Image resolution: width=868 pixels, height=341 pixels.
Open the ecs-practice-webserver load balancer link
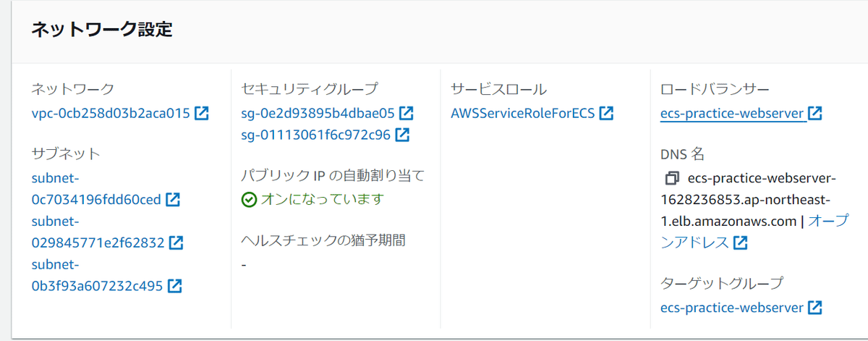pyautogui.click(x=731, y=114)
